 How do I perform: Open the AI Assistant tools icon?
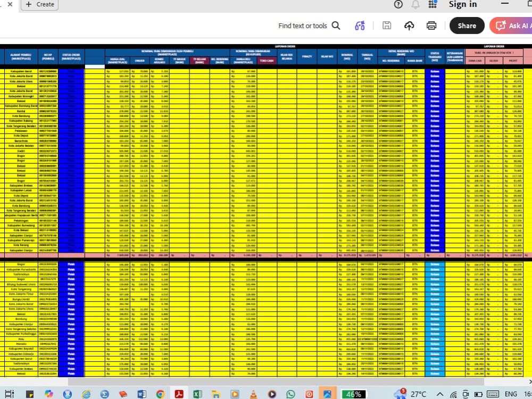(360, 26)
